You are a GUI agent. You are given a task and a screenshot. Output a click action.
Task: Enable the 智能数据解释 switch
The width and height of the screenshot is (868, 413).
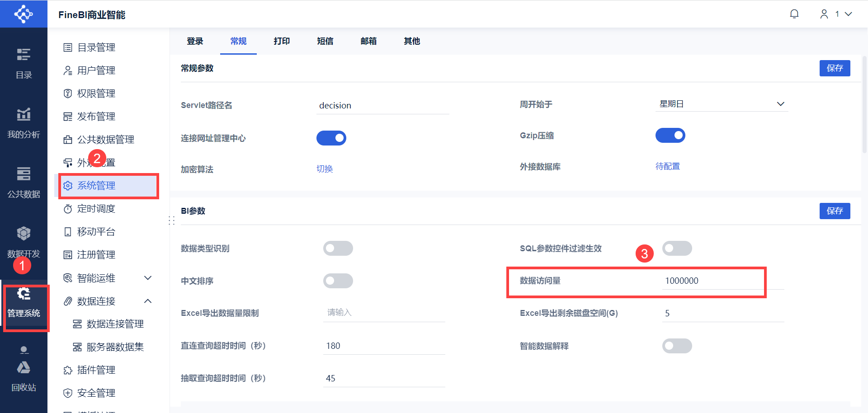tap(677, 346)
